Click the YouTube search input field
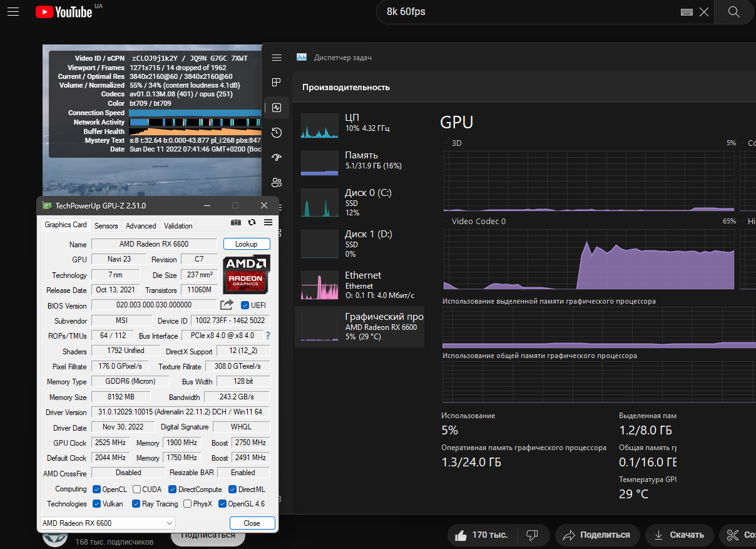 [x=529, y=12]
